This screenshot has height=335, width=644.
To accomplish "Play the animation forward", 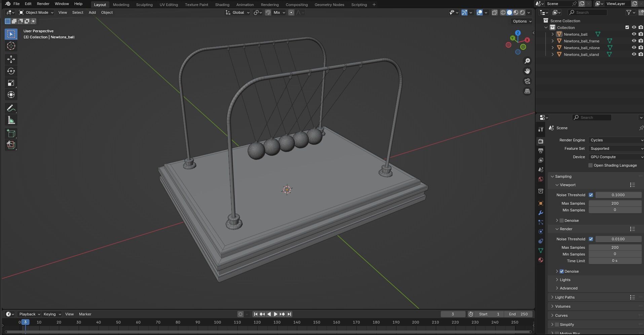I will (275, 314).
